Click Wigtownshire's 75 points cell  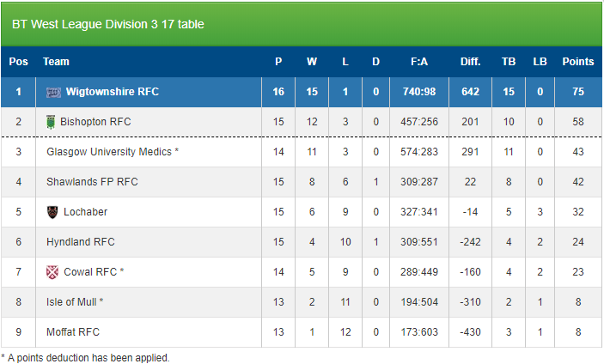(578, 92)
